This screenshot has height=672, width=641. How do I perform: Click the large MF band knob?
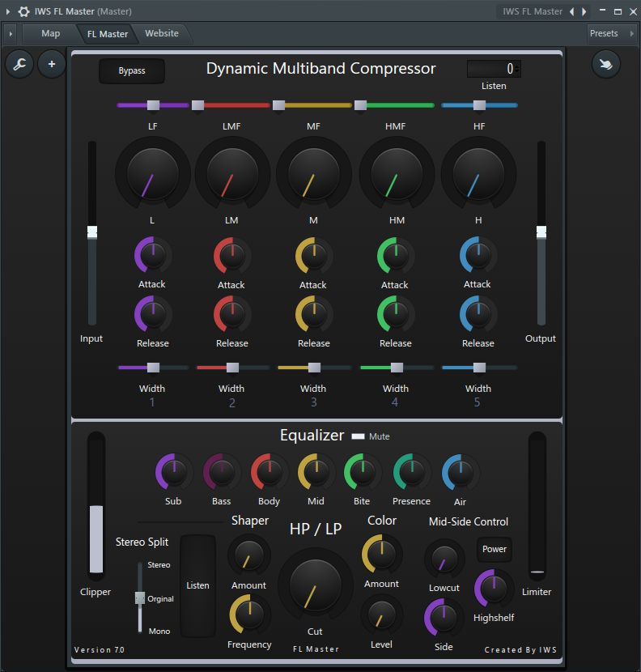[x=314, y=173]
